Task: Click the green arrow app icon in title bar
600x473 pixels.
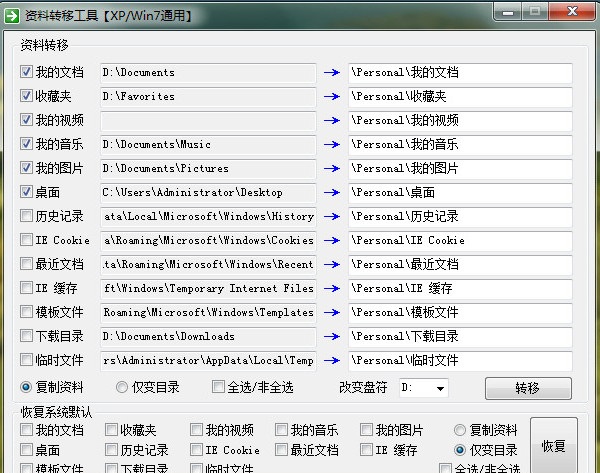Action: coord(12,14)
